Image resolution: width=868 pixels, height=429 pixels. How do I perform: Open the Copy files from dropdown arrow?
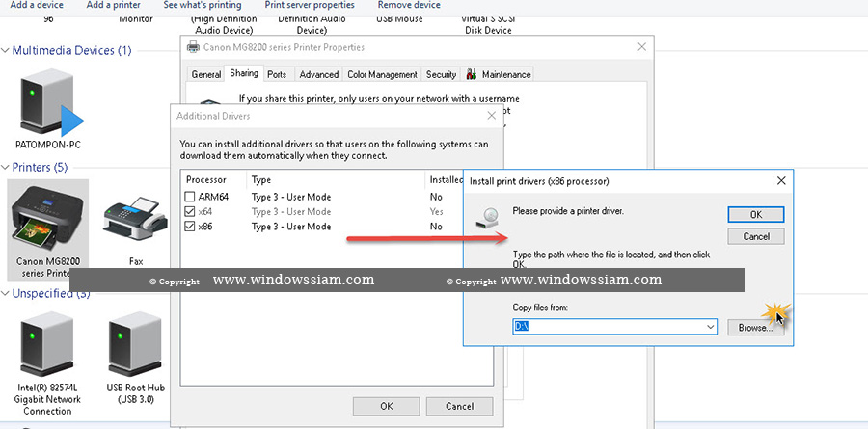tap(711, 327)
